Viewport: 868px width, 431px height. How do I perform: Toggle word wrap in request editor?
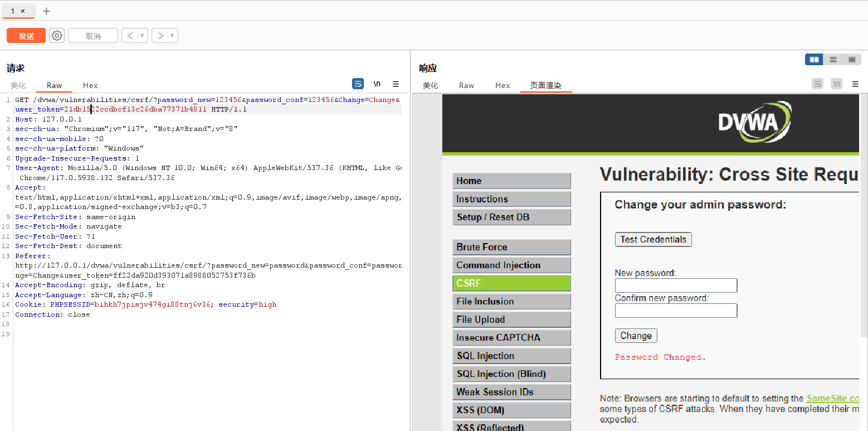pos(358,84)
